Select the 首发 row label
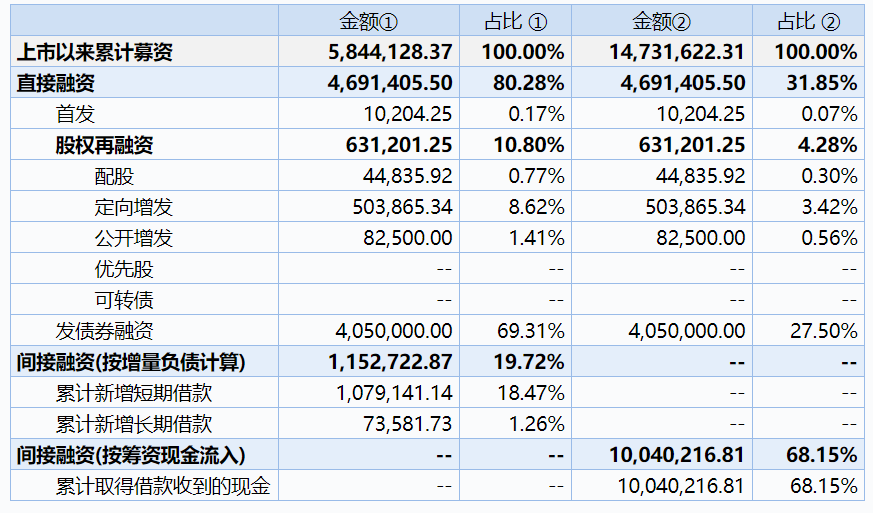Screen dimensions: 873x513 tap(75, 114)
